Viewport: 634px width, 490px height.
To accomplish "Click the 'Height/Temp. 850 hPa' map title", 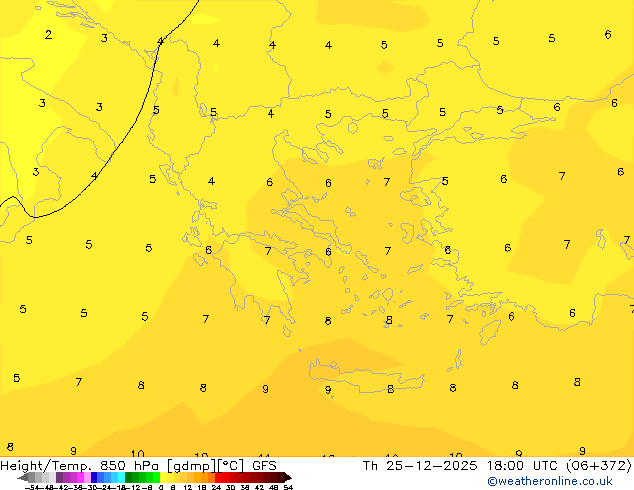I will tap(80, 466).
